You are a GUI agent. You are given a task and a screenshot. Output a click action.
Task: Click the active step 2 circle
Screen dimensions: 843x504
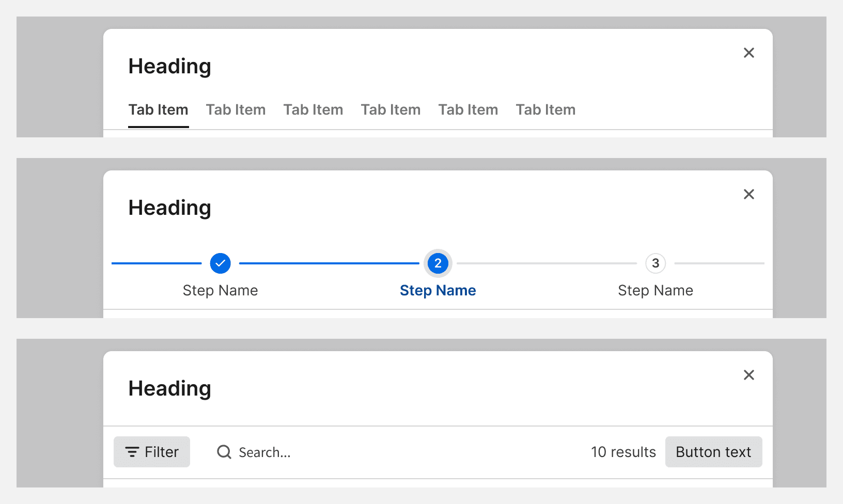click(438, 263)
